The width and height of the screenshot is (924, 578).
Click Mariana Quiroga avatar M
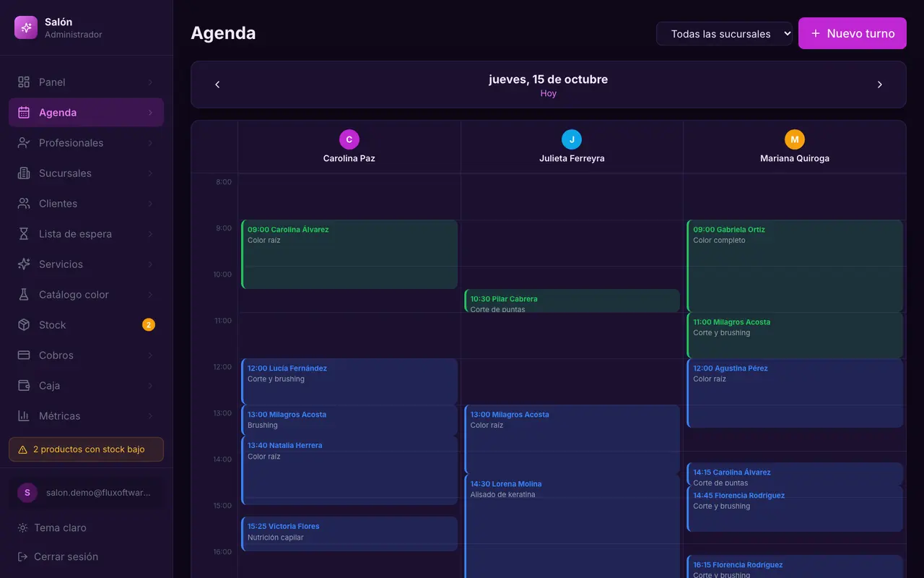click(x=795, y=139)
